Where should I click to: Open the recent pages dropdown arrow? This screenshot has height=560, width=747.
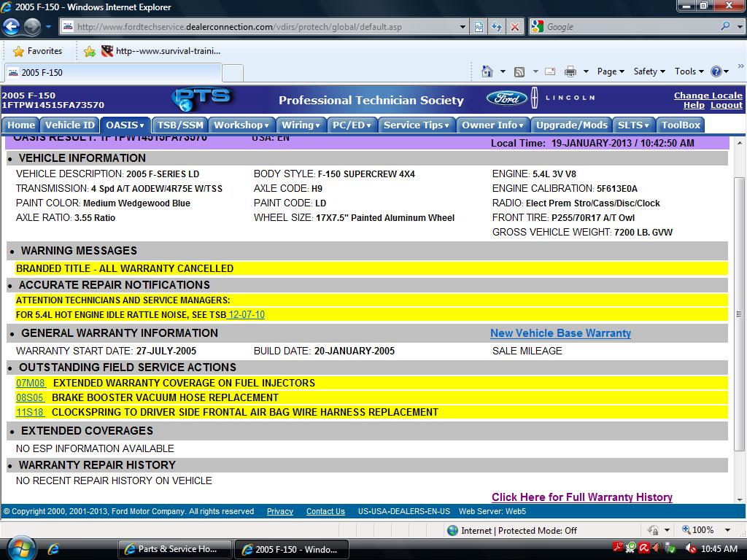pyautogui.click(x=48, y=27)
